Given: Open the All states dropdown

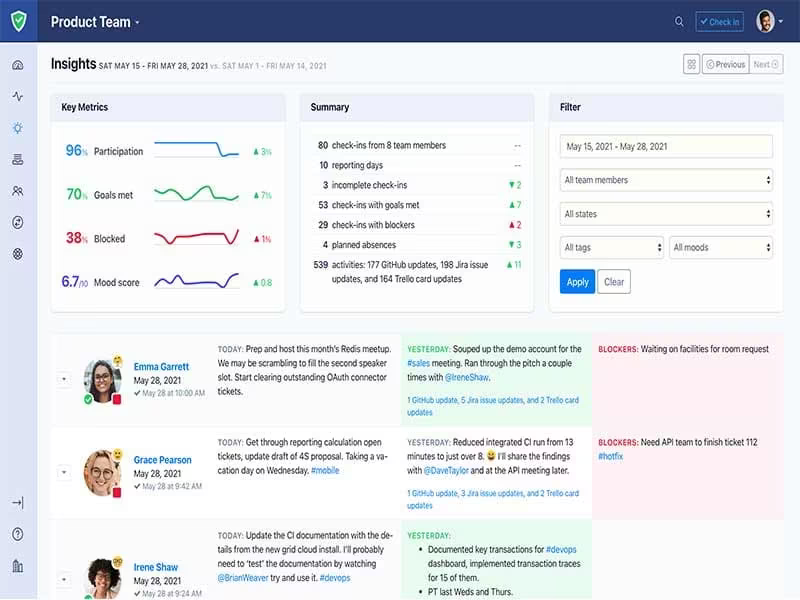Looking at the screenshot, I should 666,214.
